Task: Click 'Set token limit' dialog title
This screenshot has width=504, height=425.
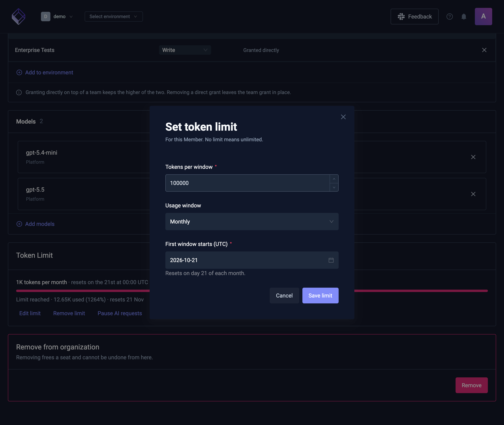Action: click(x=201, y=127)
